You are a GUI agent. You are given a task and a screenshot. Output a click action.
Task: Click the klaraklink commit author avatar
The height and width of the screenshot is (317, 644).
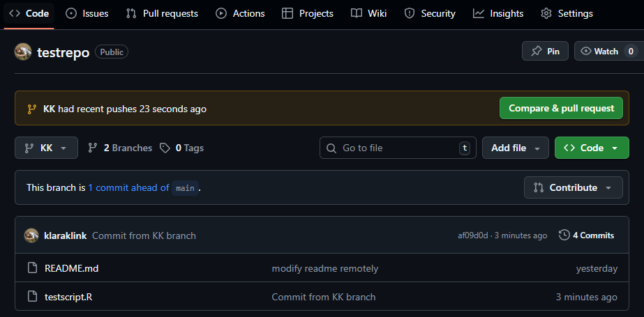click(31, 235)
